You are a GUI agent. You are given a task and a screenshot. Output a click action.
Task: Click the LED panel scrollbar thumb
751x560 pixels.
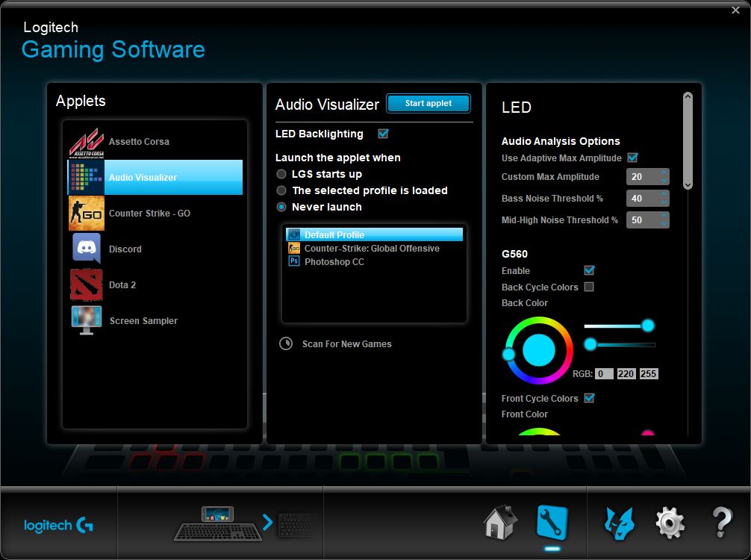coord(688,140)
